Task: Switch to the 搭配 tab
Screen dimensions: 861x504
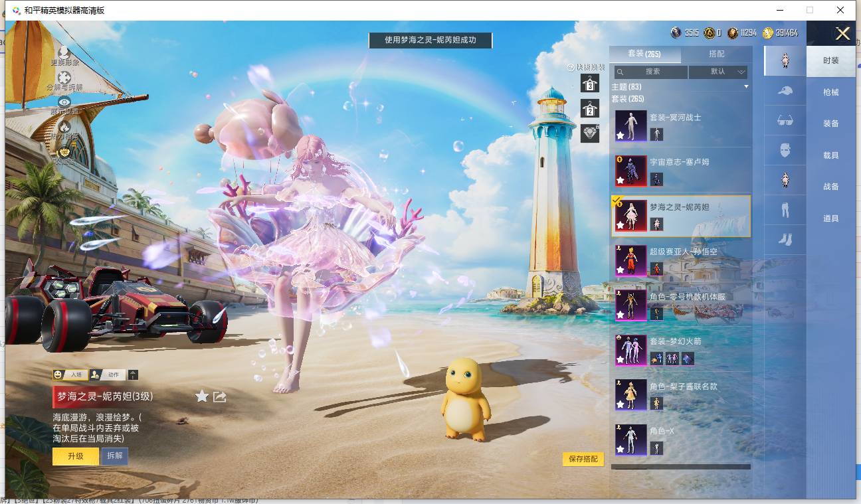Action: pos(717,54)
